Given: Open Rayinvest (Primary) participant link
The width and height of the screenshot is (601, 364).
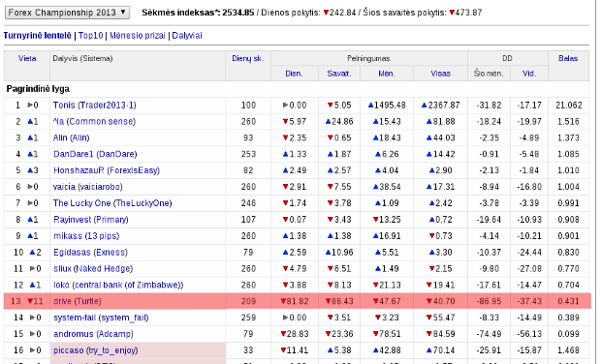Looking at the screenshot, I should 91,220.
